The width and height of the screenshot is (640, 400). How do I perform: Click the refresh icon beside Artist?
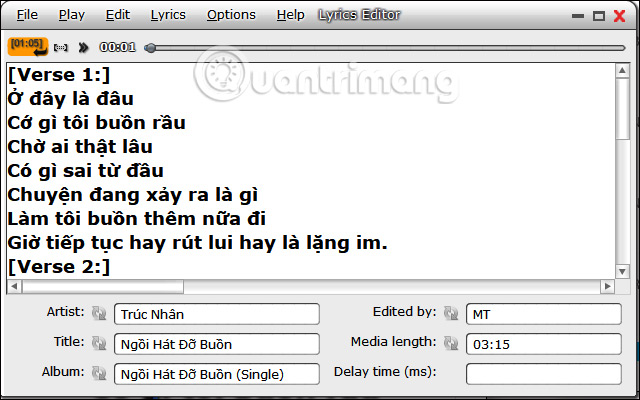point(99,313)
